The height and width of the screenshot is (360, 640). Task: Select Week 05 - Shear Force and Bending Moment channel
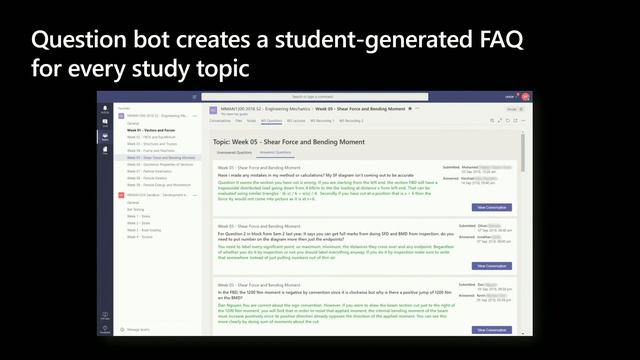(x=161, y=158)
